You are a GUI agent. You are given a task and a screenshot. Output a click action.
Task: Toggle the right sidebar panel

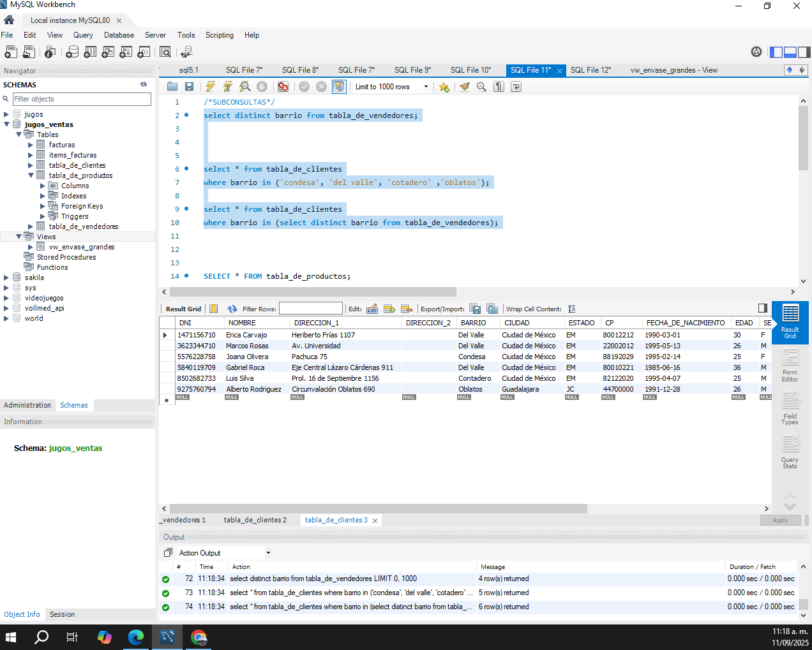804,52
